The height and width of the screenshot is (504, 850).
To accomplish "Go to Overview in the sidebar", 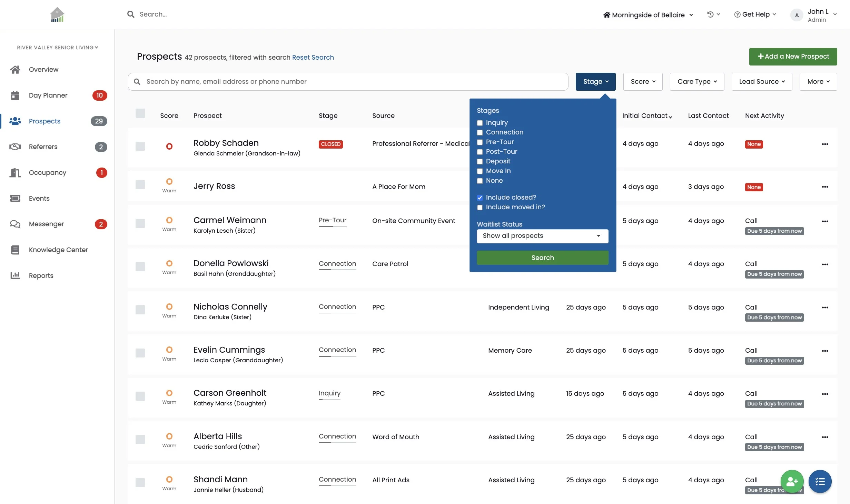I will coord(43,69).
